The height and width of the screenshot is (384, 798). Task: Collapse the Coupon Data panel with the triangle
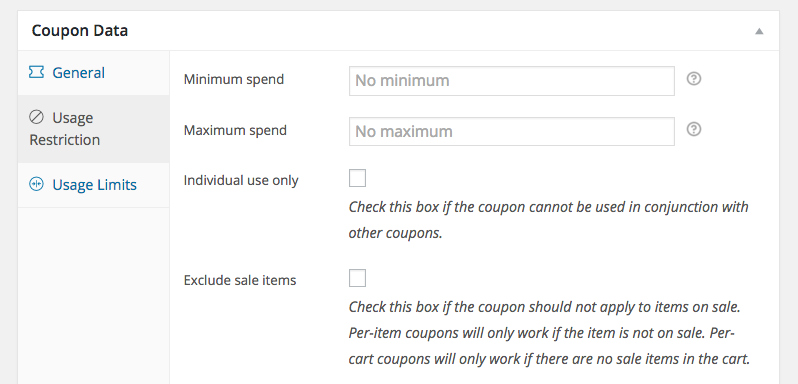[x=759, y=31]
